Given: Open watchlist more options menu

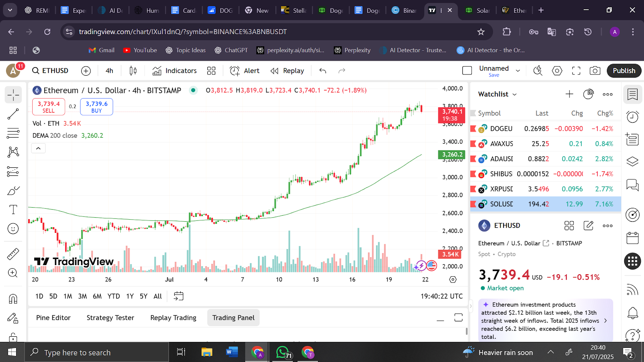Looking at the screenshot, I should pyautogui.click(x=608, y=94).
